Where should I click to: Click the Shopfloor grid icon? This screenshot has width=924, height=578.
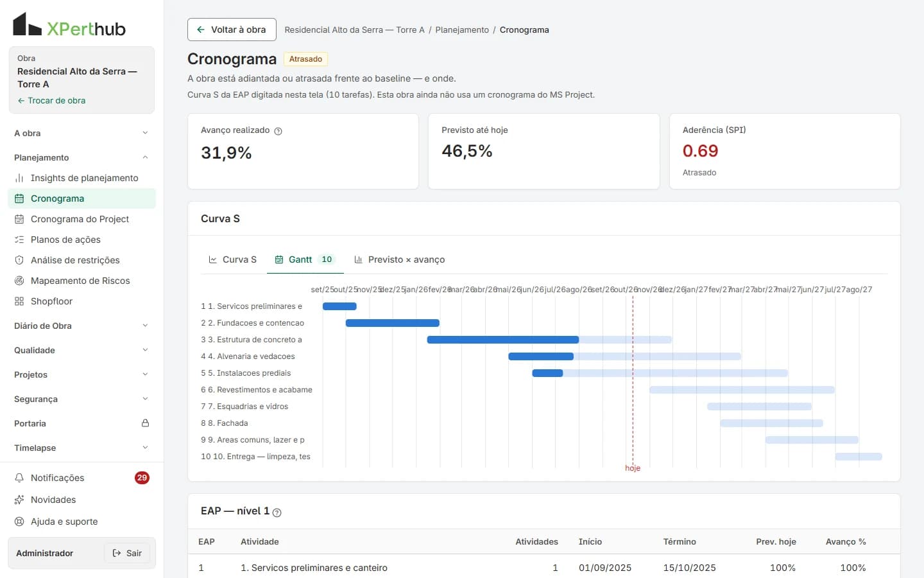[x=19, y=301]
